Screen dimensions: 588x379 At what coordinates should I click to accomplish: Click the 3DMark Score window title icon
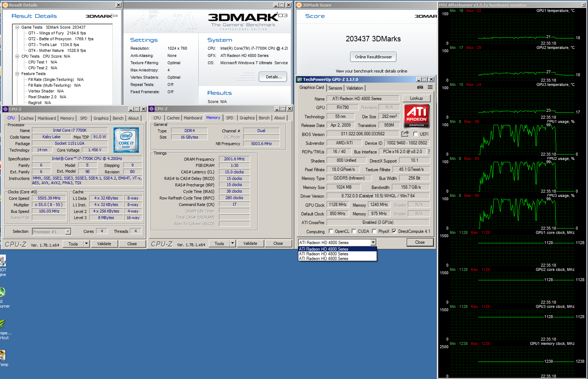click(x=299, y=5)
